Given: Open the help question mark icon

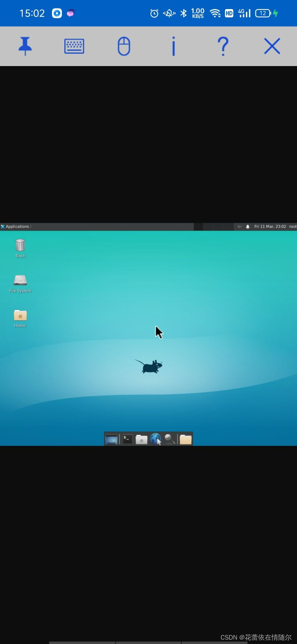Looking at the screenshot, I should click(x=223, y=46).
